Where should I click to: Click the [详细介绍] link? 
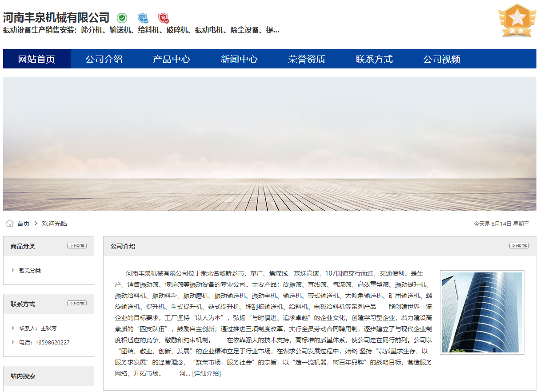point(206,373)
